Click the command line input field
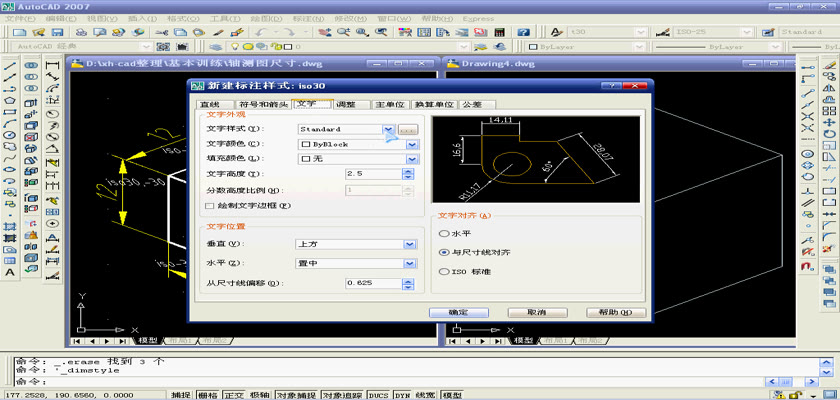 point(391,382)
